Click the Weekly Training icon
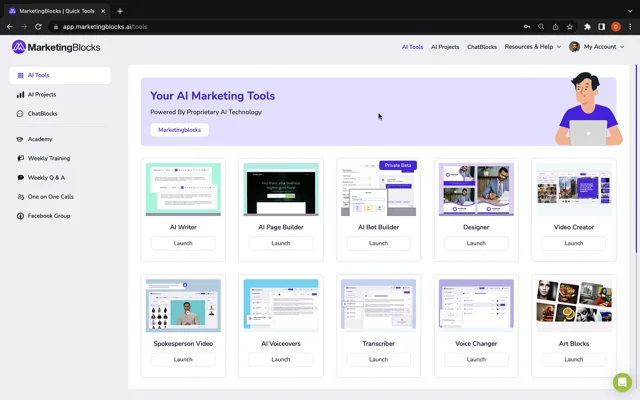Viewport: 640px width, 400px height. (20, 158)
